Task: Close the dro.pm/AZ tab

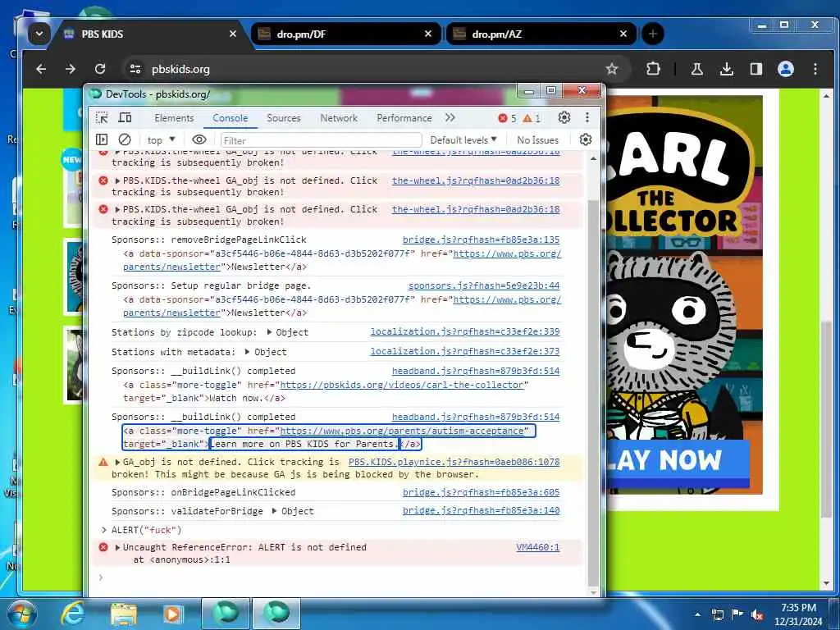Action: click(623, 34)
